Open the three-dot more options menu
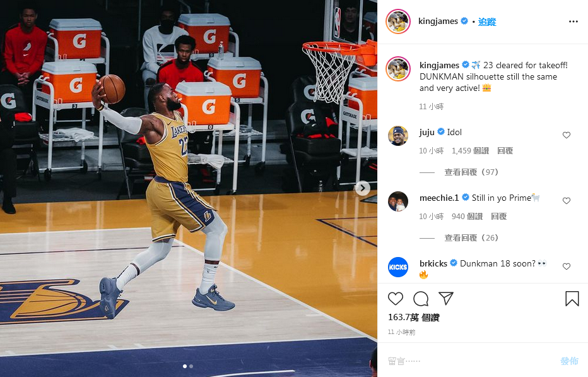 [x=573, y=21]
